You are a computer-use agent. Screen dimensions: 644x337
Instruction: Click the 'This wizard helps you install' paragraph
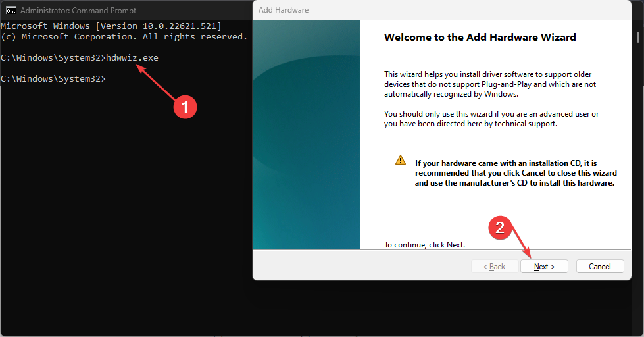click(490, 84)
